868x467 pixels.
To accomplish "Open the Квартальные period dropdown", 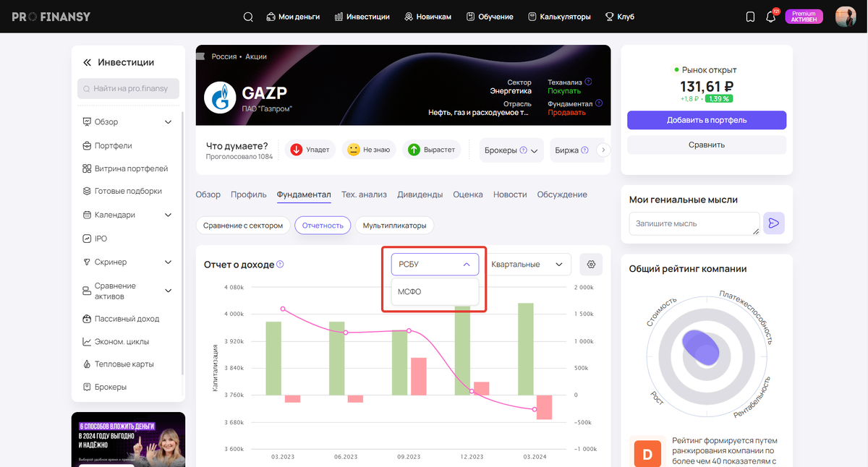I will (528, 265).
